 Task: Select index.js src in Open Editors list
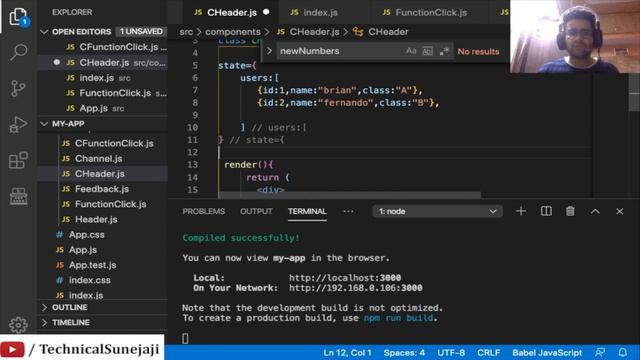tap(103, 78)
